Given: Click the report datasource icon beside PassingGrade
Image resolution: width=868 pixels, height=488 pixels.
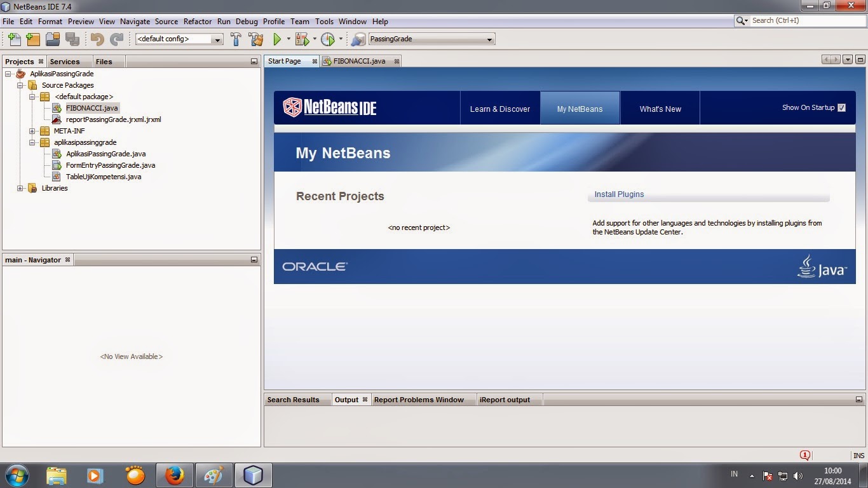Looking at the screenshot, I should click(x=358, y=39).
